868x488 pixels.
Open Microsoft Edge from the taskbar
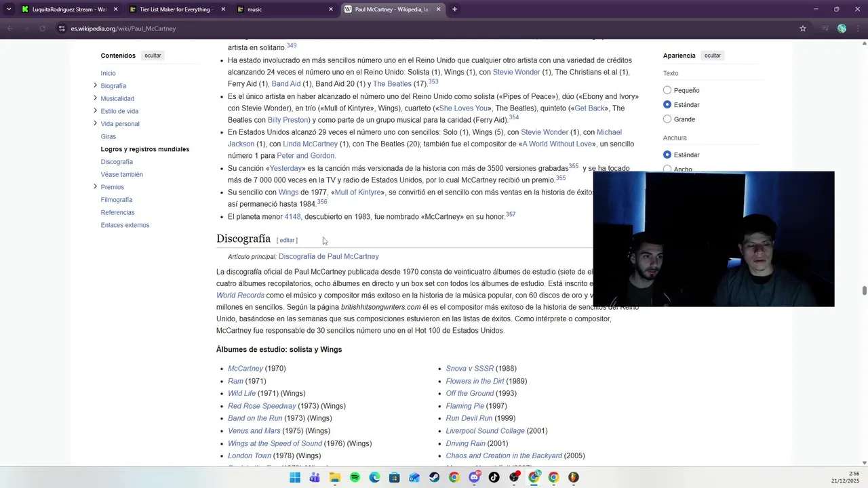point(374,477)
